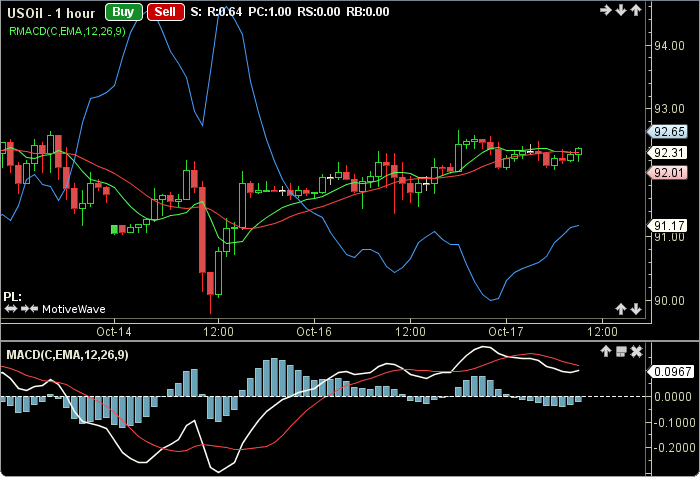Click the 12:00 label following Oct-16
The width and height of the screenshot is (700, 477).
[x=410, y=332]
